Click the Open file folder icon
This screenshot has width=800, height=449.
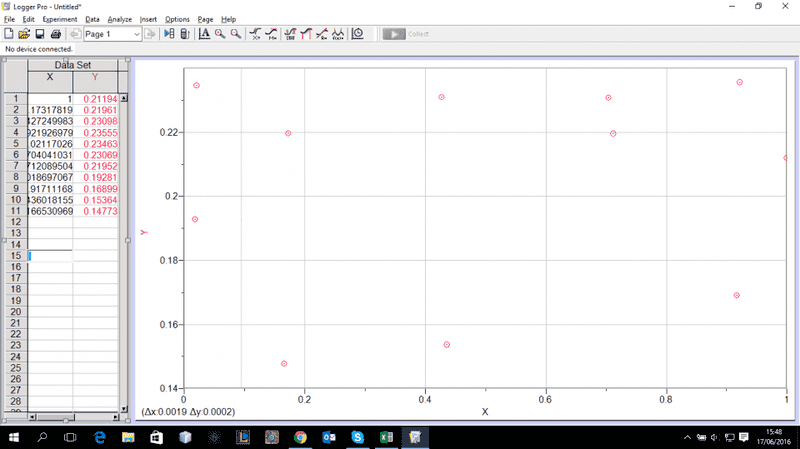(24, 34)
